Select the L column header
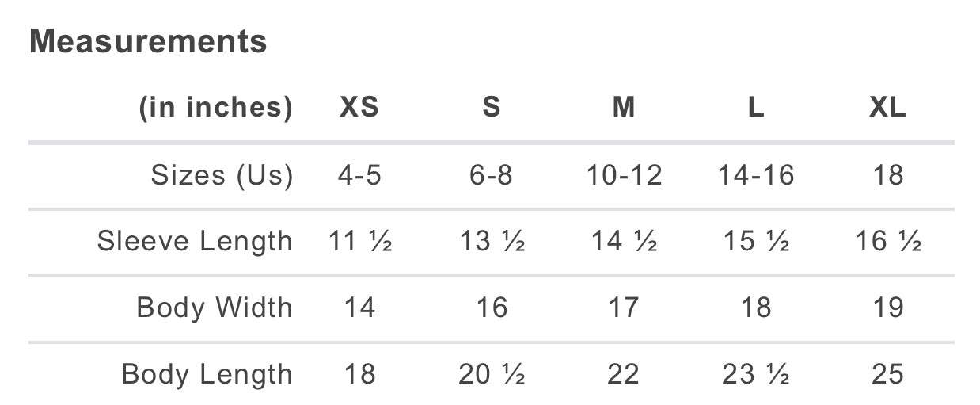Screen dimensions: 980x405 (756, 108)
